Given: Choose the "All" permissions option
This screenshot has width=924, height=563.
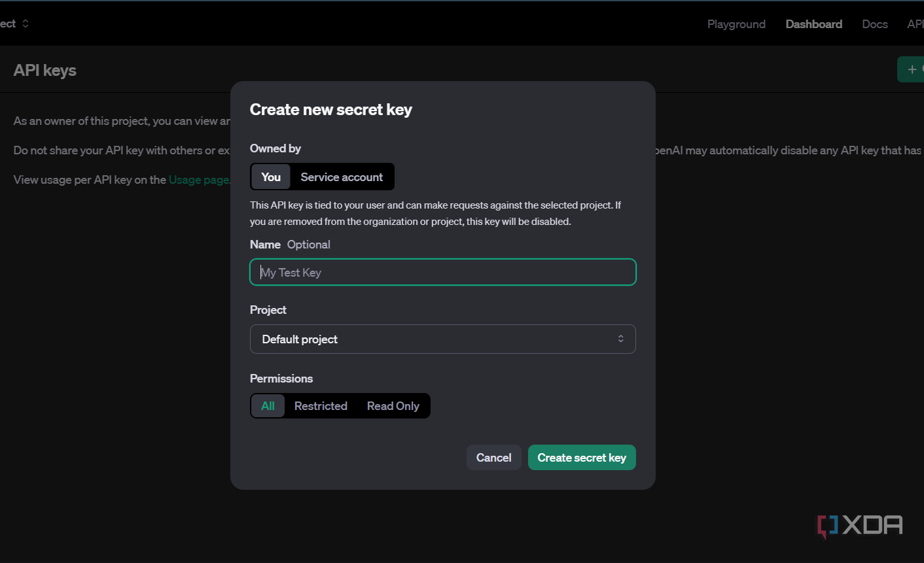Looking at the screenshot, I should coord(268,406).
